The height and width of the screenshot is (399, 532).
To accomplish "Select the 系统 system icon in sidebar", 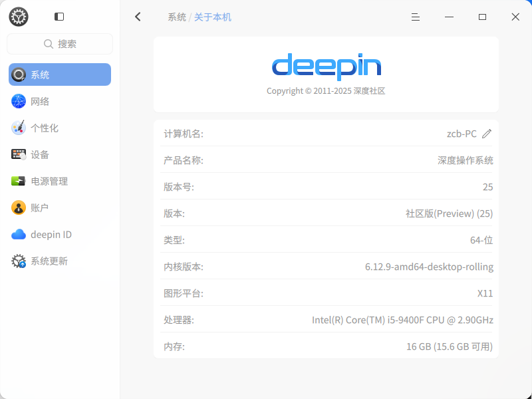I will 19,74.
